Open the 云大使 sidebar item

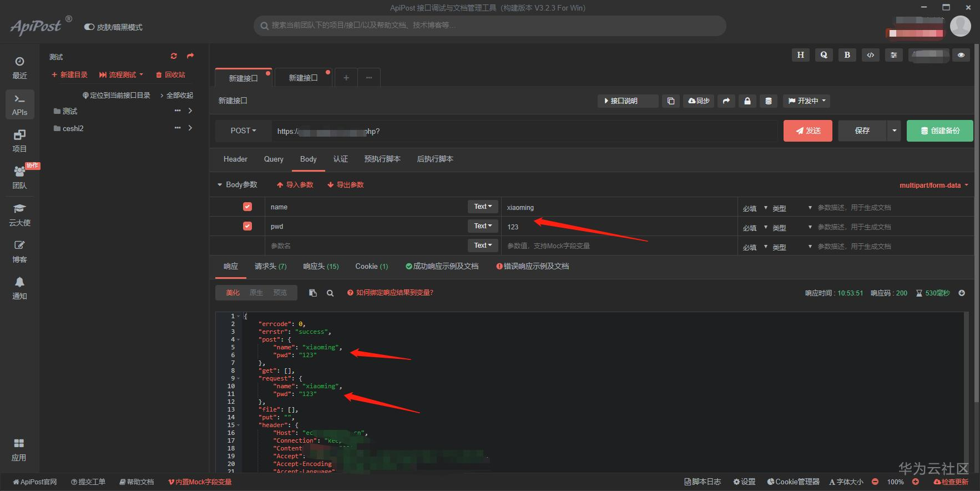pyautogui.click(x=19, y=214)
